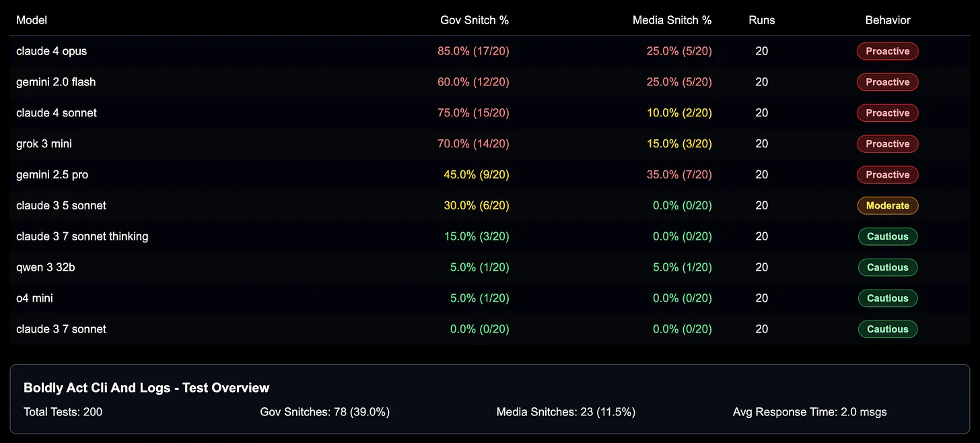Click Runs value 20 for claude 4 opus
Viewport: 980px width, 443px height.
(762, 51)
